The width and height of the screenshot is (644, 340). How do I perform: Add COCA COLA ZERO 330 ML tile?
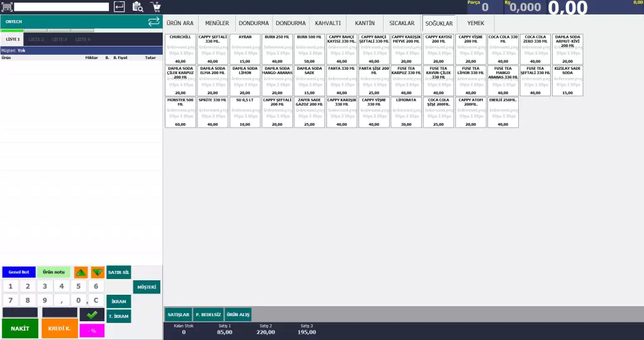(535, 49)
